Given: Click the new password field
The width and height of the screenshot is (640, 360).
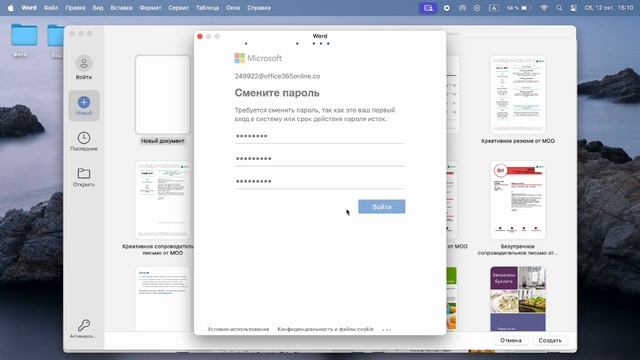Looking at the screenshot, I should (x=320, y=159).
